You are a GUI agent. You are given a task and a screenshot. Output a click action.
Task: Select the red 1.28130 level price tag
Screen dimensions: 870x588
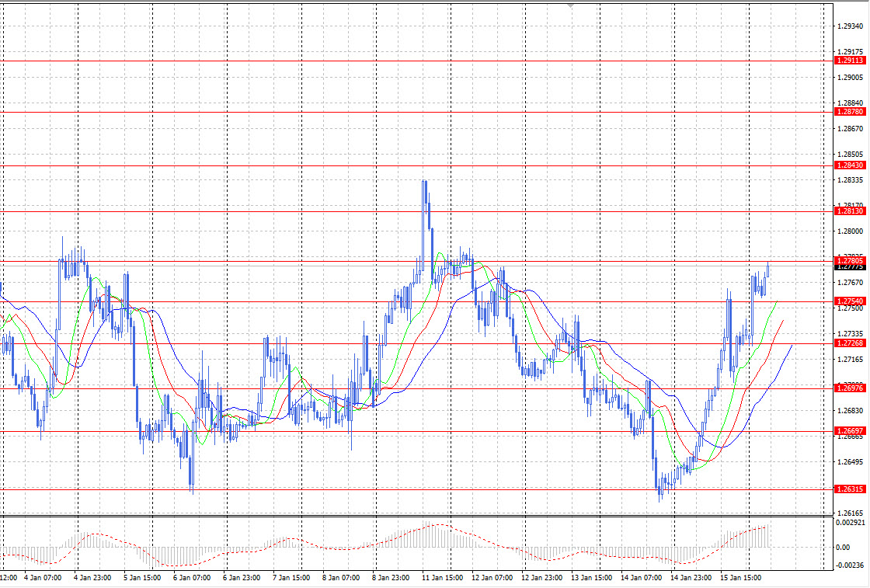point(850,211)
